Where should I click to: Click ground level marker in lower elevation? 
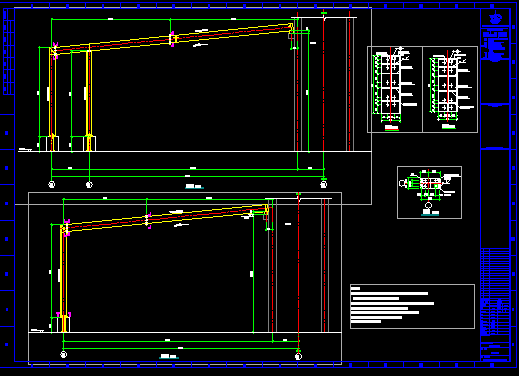pos(37,330)
